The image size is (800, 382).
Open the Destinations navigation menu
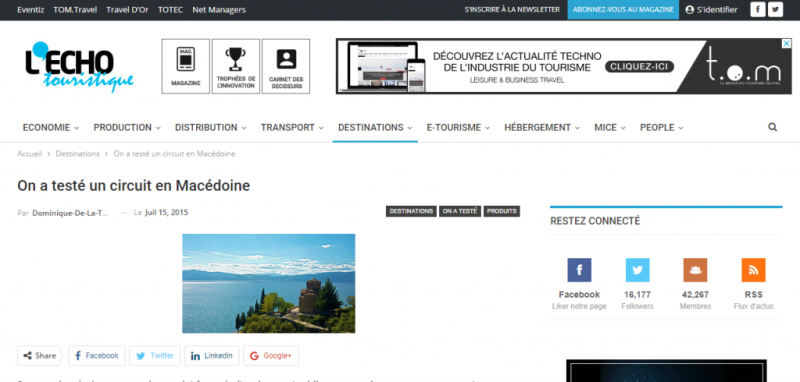click(375, 128)
